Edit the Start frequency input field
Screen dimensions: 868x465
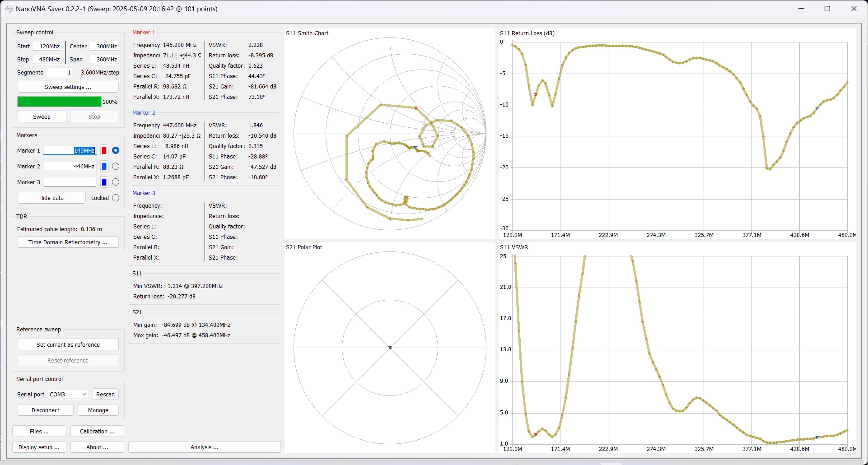point(47,46)
